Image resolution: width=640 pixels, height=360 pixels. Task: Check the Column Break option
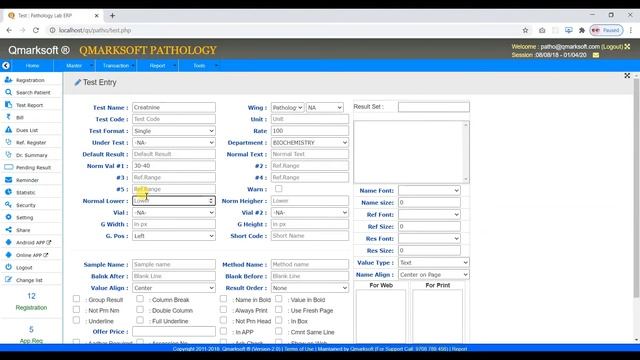(x=140, y=299)
